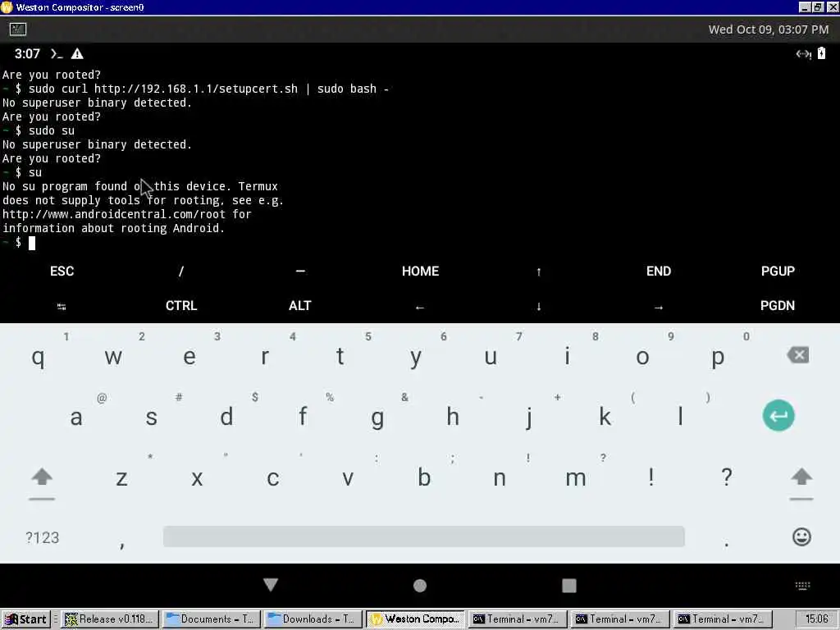
Task: Tap the e key
Action: click(x=189, y=356)
